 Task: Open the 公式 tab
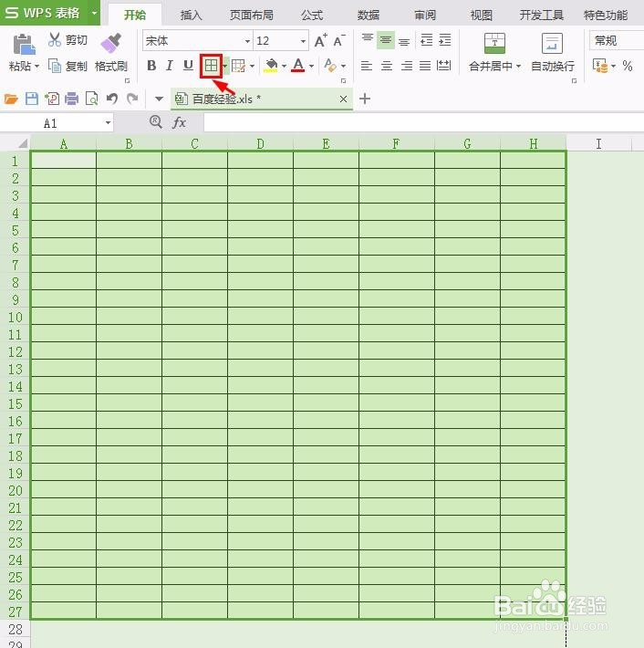(x=312, y=16)
